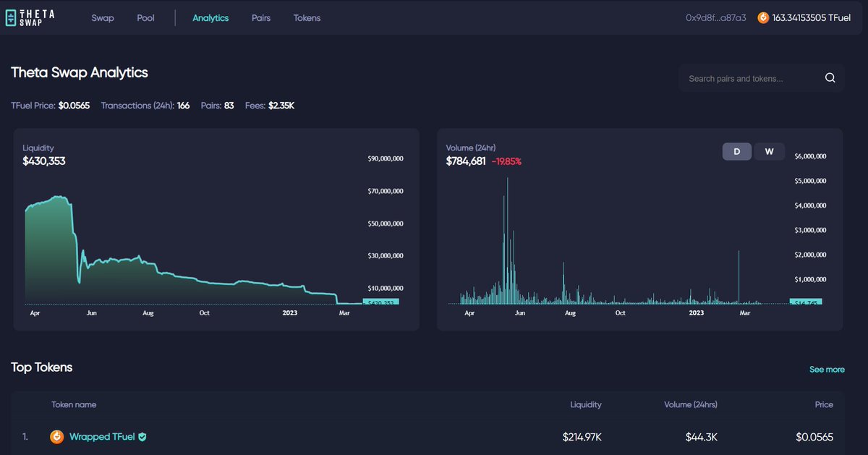868x455 pixels.
Task: Click the $430,353 liquidity value
Action: pyautogui.click(x=44, y=161)
